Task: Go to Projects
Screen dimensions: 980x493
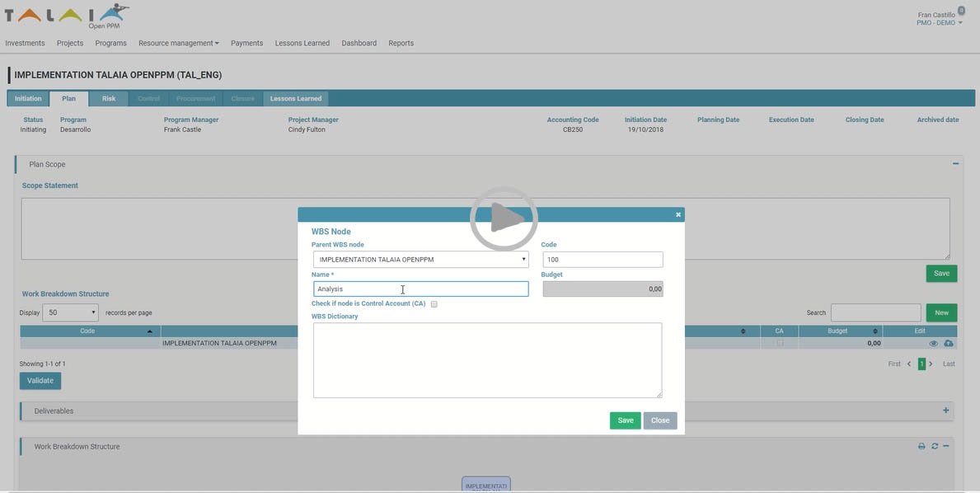Action: click(70, 43)
